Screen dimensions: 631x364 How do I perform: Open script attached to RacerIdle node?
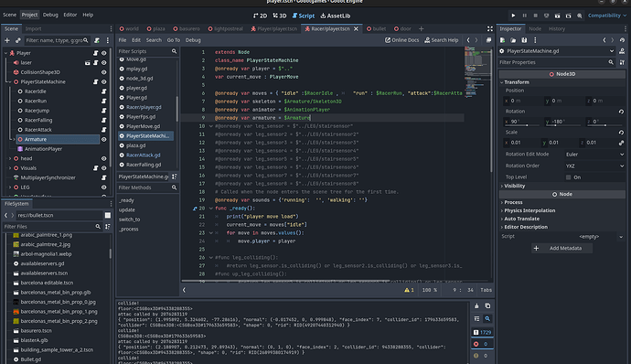(104, 91)
